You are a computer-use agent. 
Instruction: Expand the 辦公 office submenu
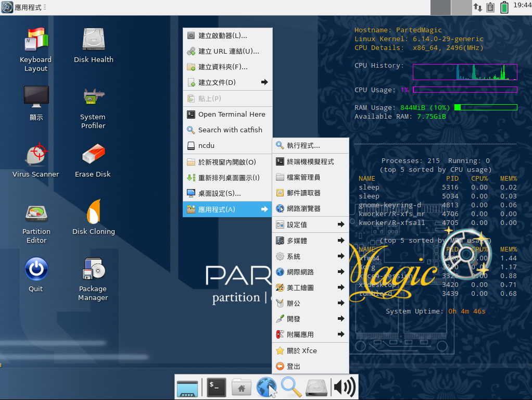pos(310,303)
